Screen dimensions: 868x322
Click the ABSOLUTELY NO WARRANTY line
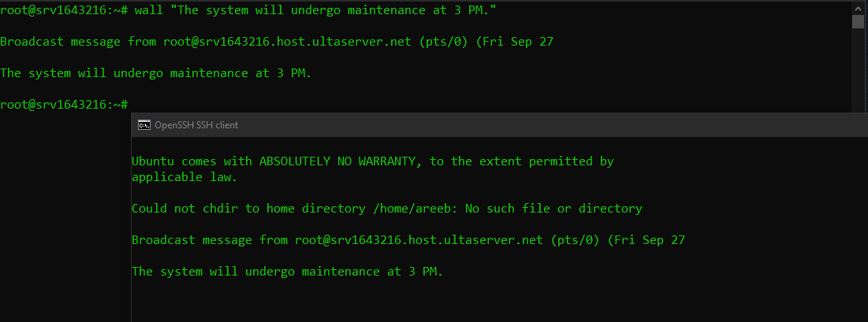tap(373, 161)
